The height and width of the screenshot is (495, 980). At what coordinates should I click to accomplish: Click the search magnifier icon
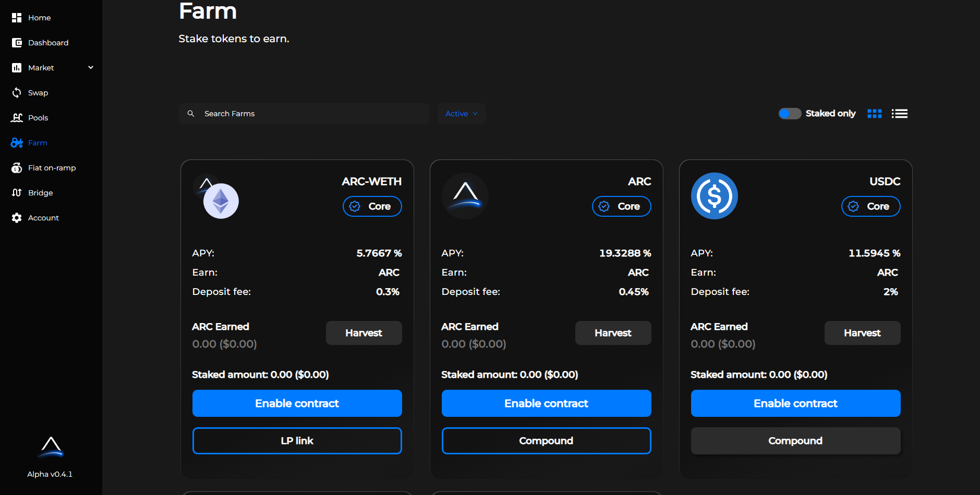click(x=191, y=114)
